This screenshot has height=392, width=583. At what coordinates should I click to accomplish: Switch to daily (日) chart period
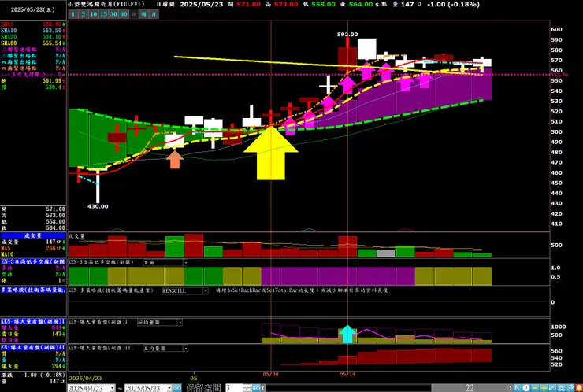point(134,14)
